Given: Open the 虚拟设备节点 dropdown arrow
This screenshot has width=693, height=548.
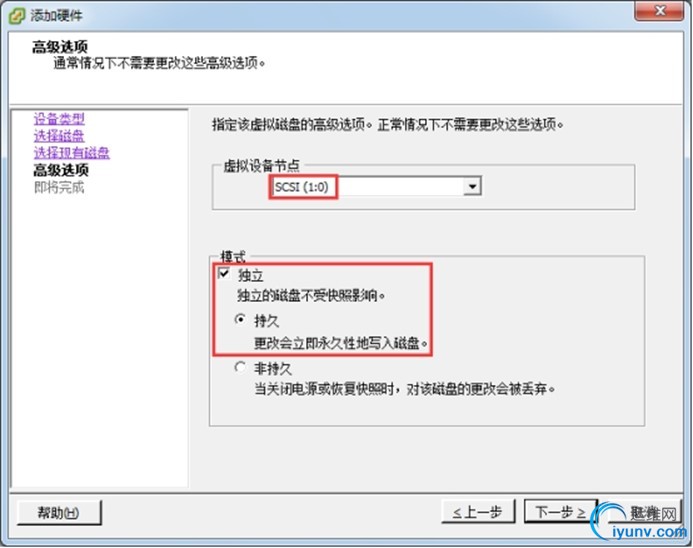Looking at the screenshot, I should (472, 186).
